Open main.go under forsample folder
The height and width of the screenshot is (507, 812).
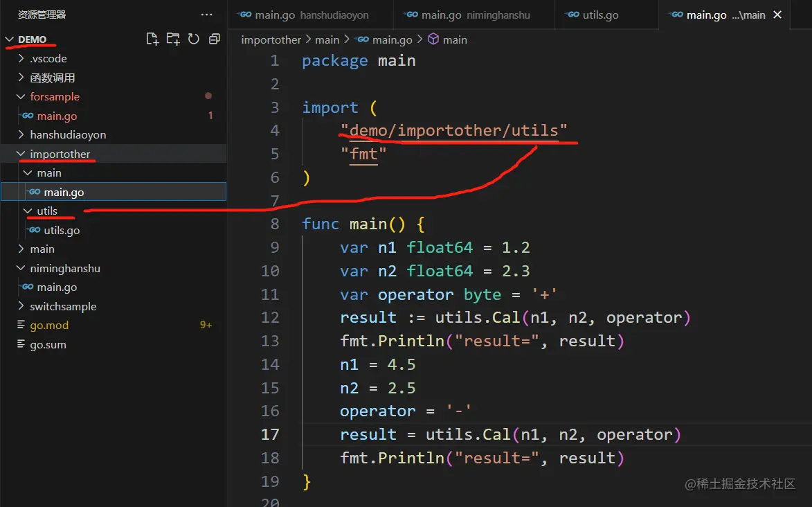[114, 116]
